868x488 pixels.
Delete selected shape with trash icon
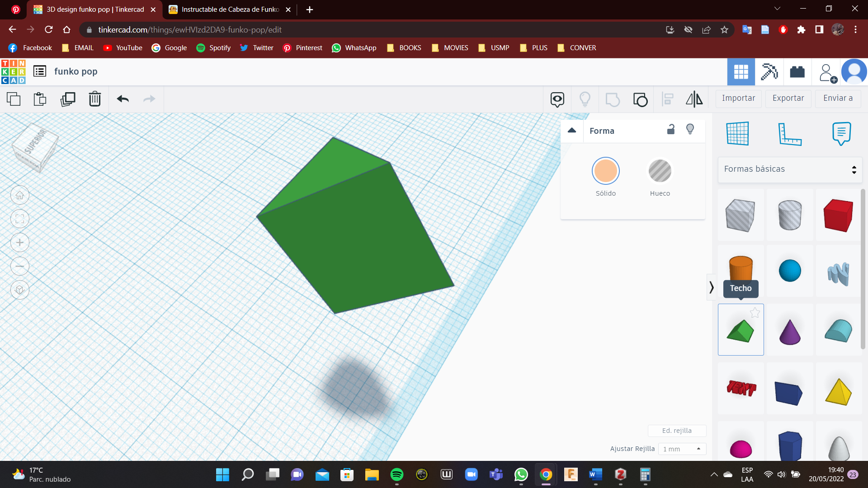94,99
